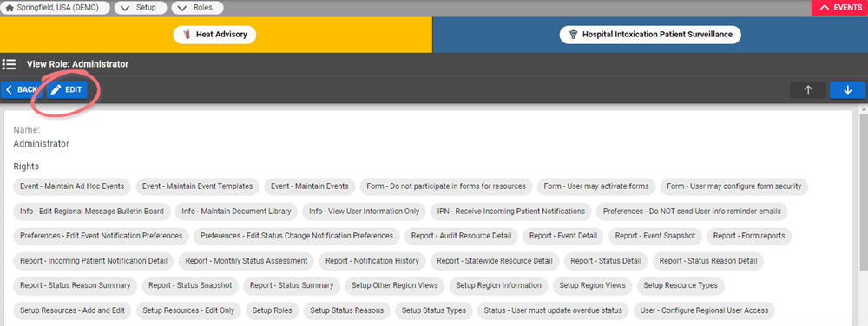Click the icon on Hospital Intoxication Patient Surveillance

(x=574, y=35)
